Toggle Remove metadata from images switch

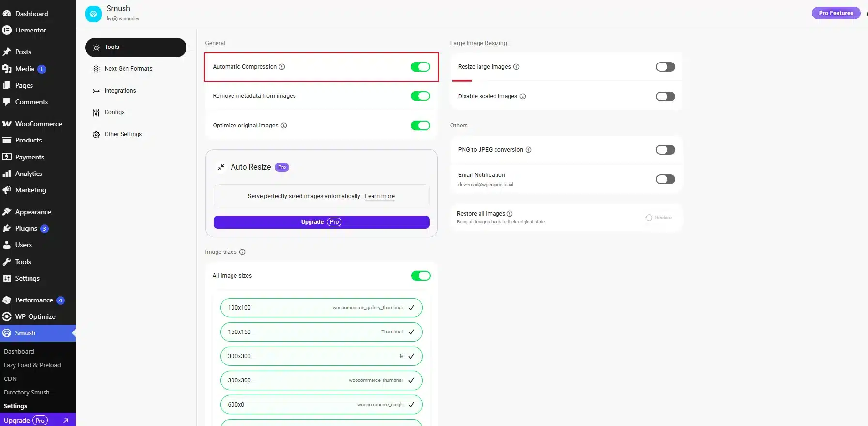pyautogui.click(x=420, y=96)
